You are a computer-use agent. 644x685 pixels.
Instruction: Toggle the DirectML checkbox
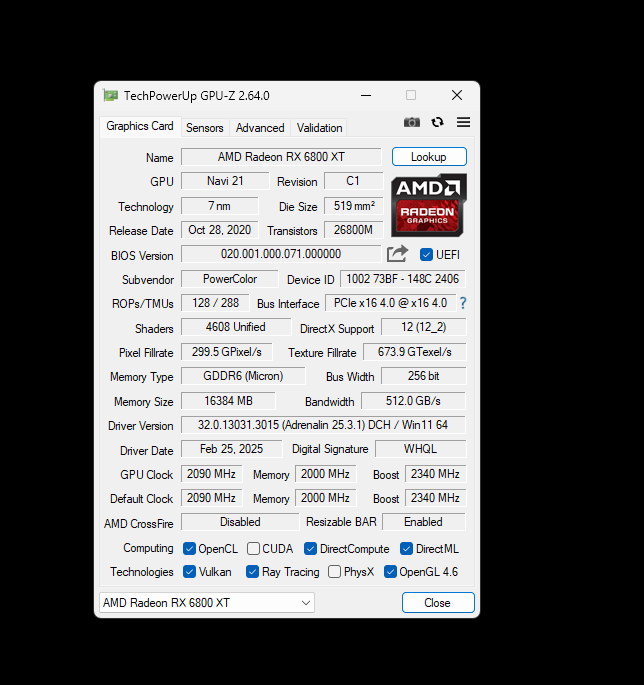tap(406, 549)
